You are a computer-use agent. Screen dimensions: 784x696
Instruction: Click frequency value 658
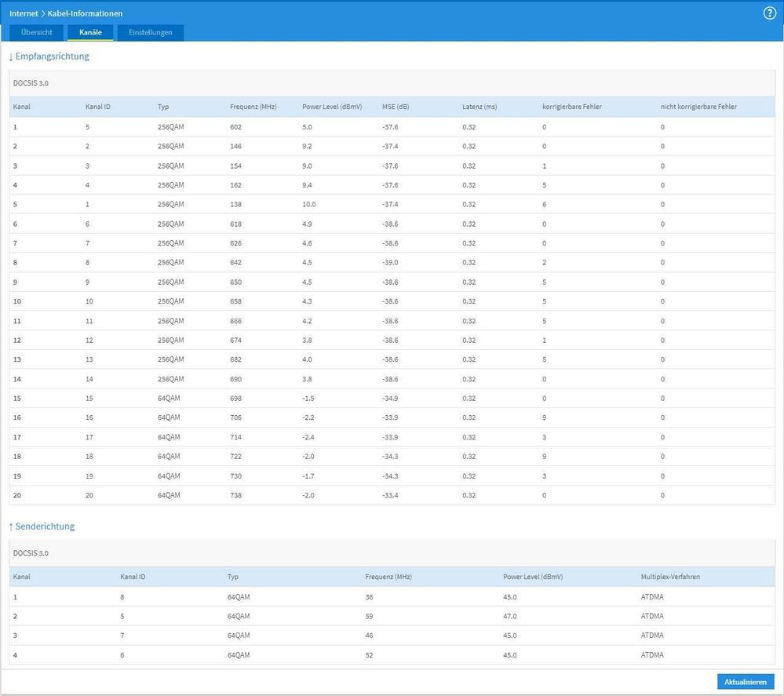[235, 301]
